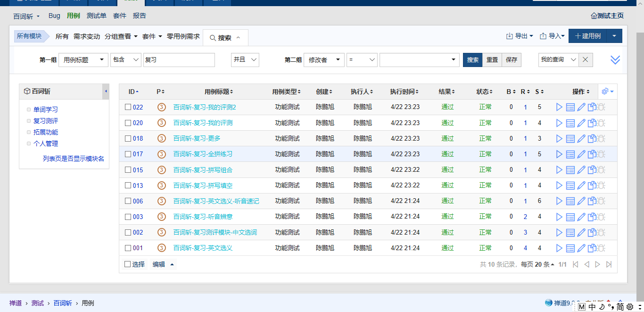Switch to 测试单 tab
The width and height of the screenshot is (644, 312).
click(97, 16)
